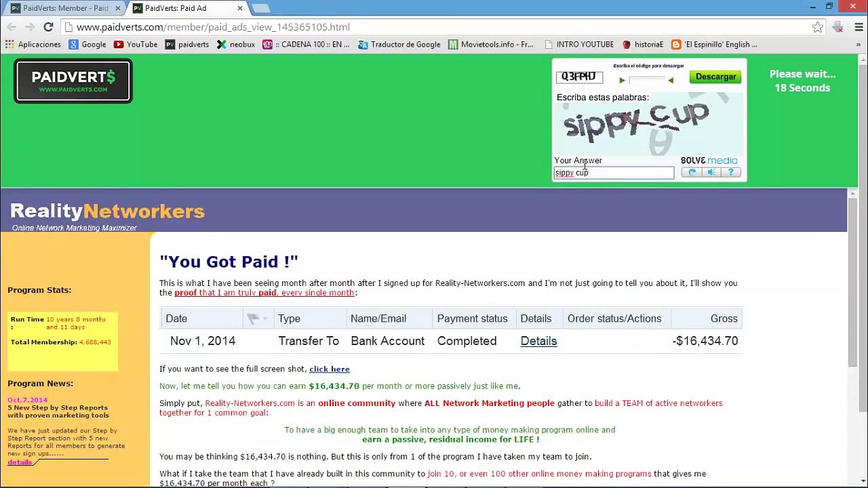Click the Your Answer captcha field
This screenshot has width=868, height=488.
(614, 173)
